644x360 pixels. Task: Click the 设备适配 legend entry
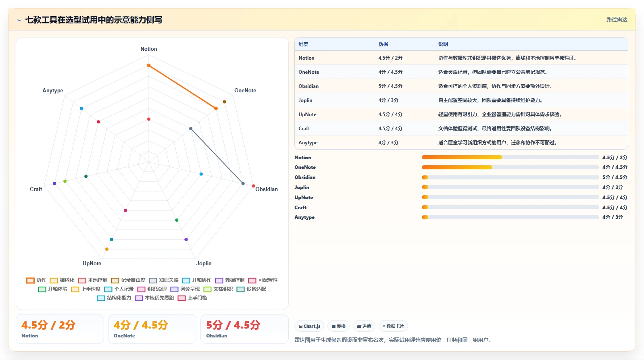tap(251, 289)
